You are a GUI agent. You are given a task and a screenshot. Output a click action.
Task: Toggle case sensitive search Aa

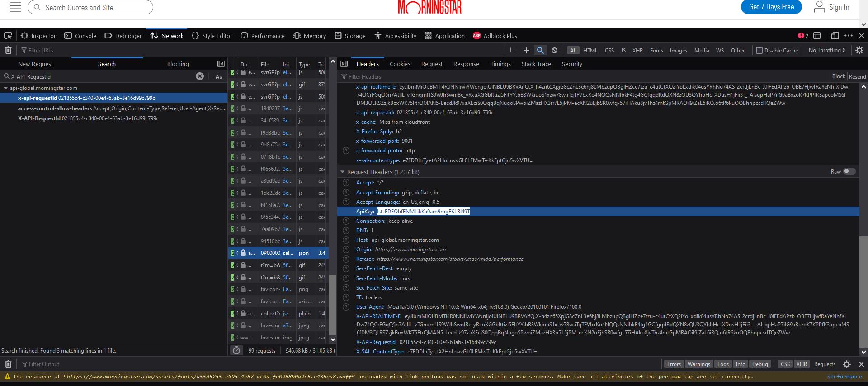[219, 76]
